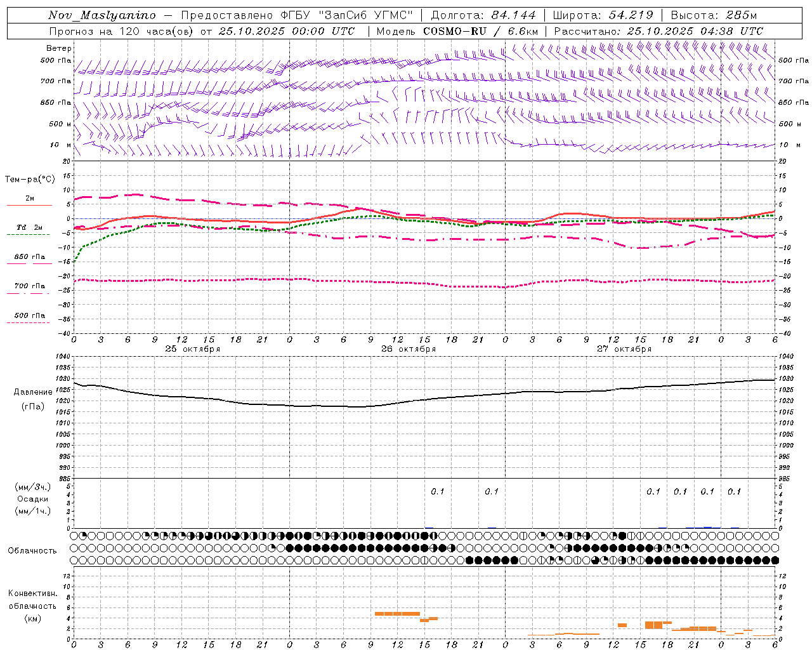Select the Тем-ра(°C) temperature panel label
812x650 pixels.
pos(30,180)
